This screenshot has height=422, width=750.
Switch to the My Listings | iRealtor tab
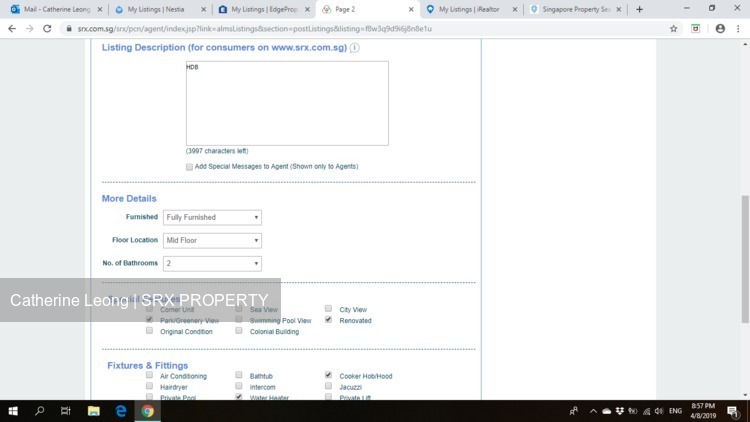(x=471, y=9)
